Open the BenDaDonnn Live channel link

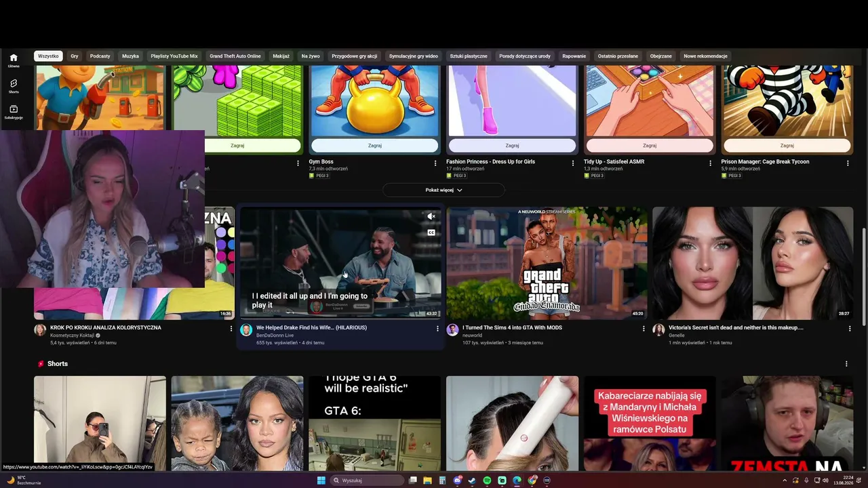(x=275, y=335)
